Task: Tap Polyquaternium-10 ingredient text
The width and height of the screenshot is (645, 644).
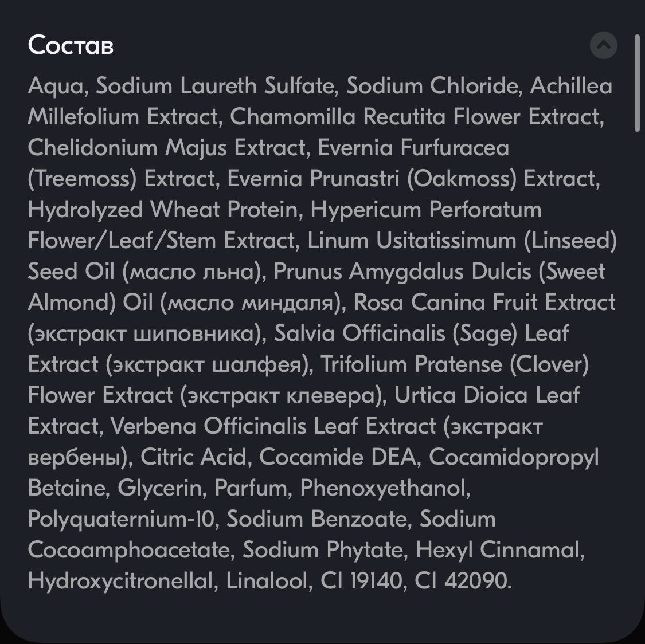Action: tap(122, 519)
